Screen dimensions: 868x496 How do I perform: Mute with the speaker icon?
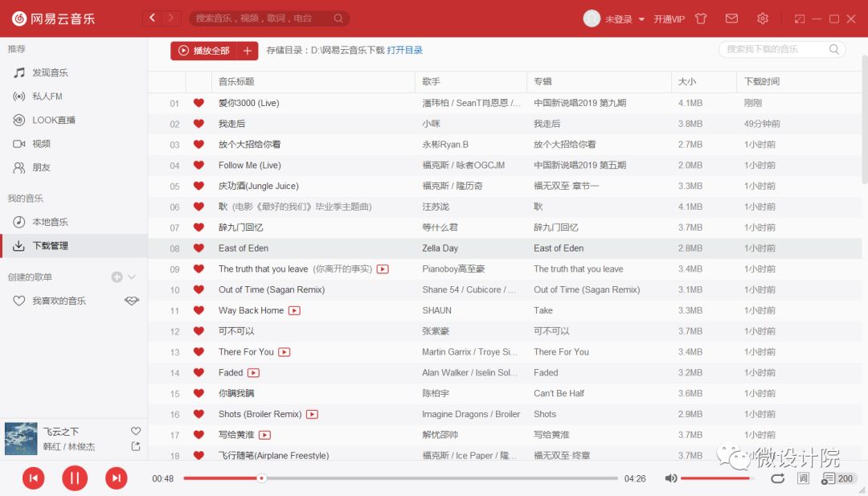670,478
